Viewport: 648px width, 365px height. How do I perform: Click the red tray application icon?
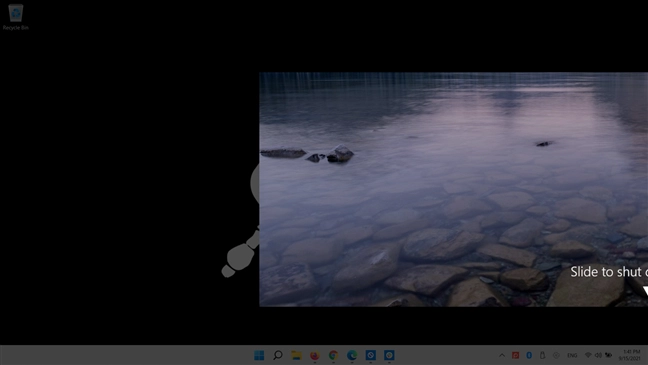(515, 355)
